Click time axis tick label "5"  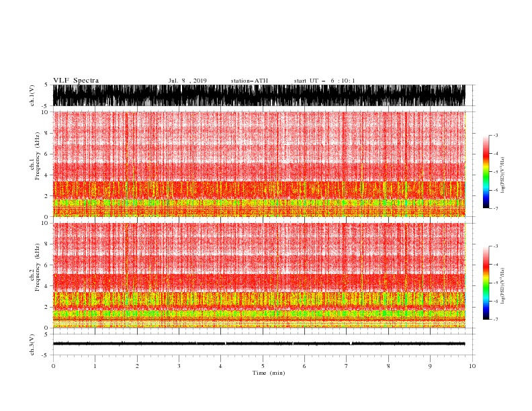click(x=263, y=366)
